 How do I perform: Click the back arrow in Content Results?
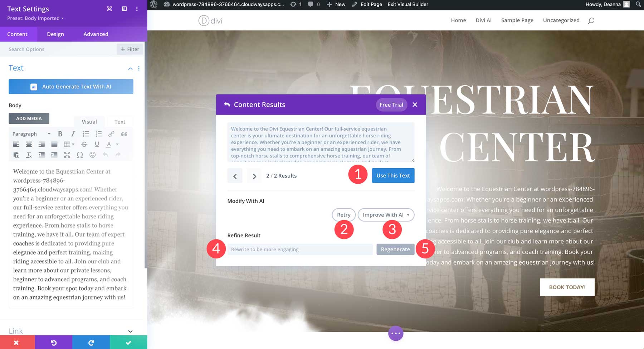[x=227, y=105]
